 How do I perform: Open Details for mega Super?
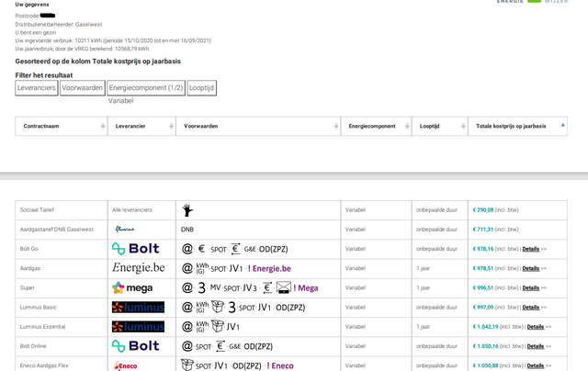pos(531,287)
